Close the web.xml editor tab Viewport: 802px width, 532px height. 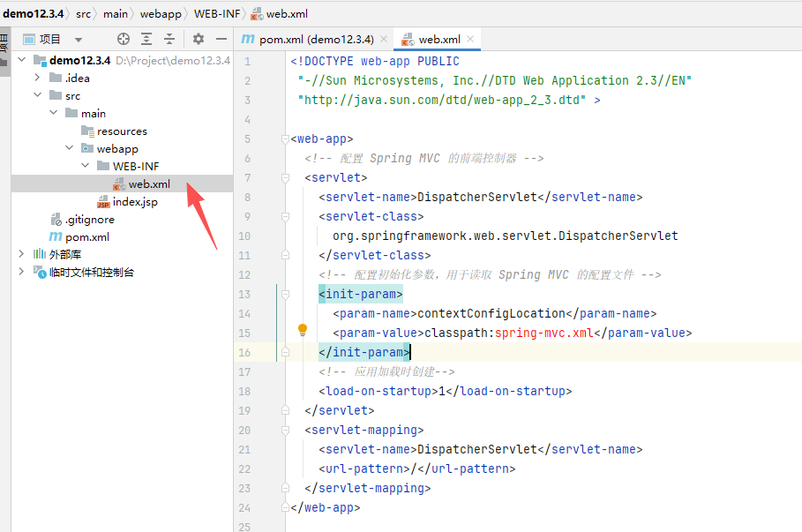pyautogui.click(x=471, y=39)
